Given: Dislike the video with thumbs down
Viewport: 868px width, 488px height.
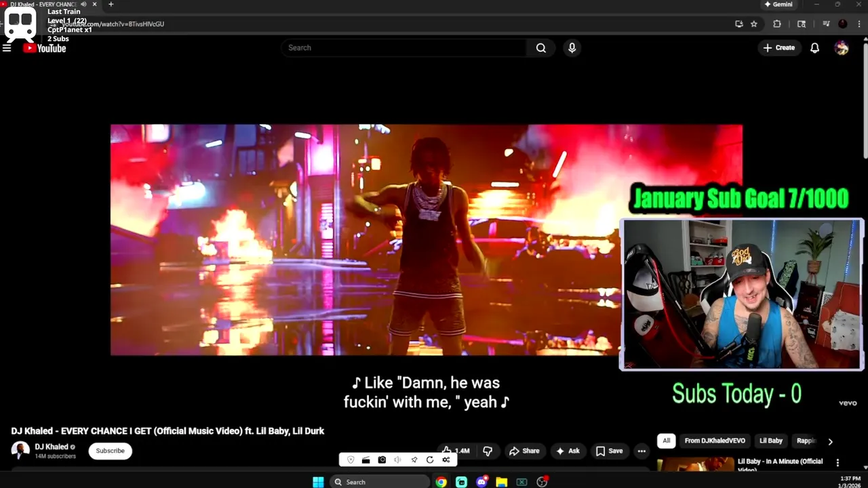Looking at the screenshot, I should tap(488, 451).
